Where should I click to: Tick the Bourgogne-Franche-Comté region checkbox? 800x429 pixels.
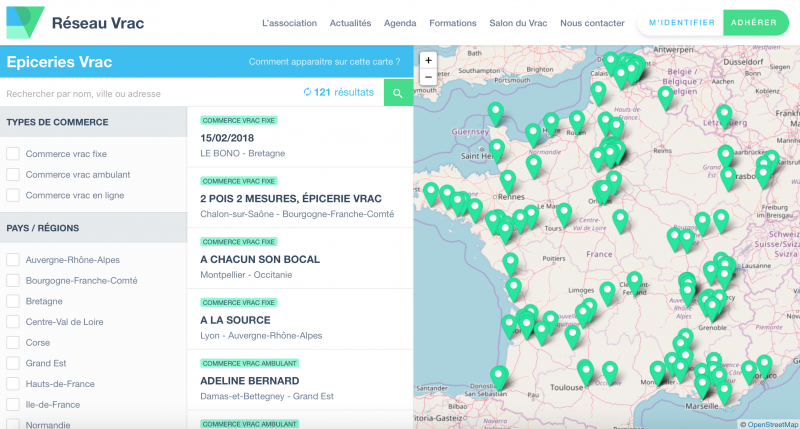[x=13, y=281]
